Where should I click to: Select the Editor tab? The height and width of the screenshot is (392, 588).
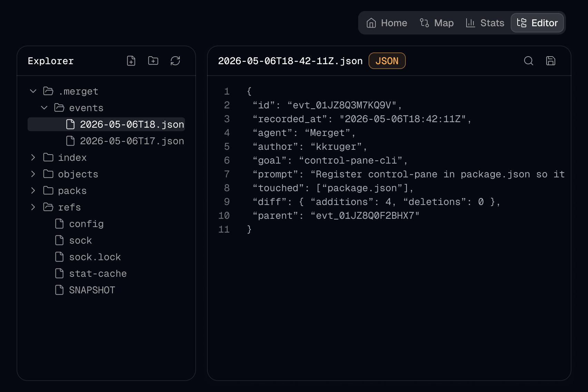[537, 23]
